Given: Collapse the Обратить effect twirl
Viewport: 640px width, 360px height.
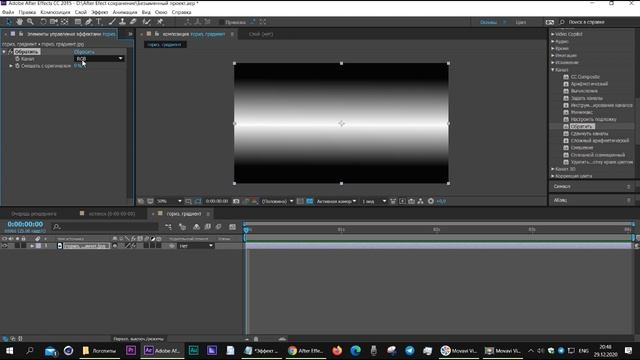Looking at the screenshot, I should (x=4, y=52).
